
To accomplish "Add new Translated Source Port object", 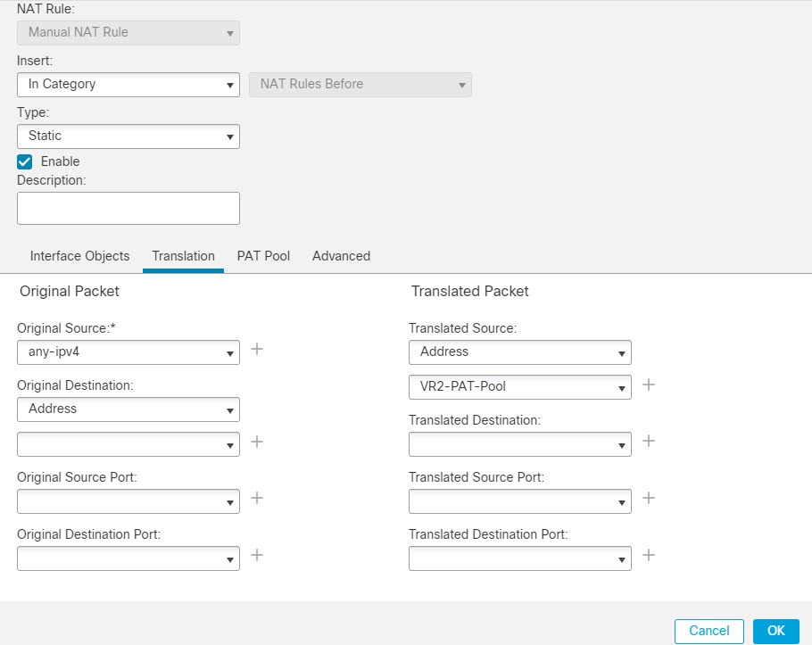I will point(649,499).
